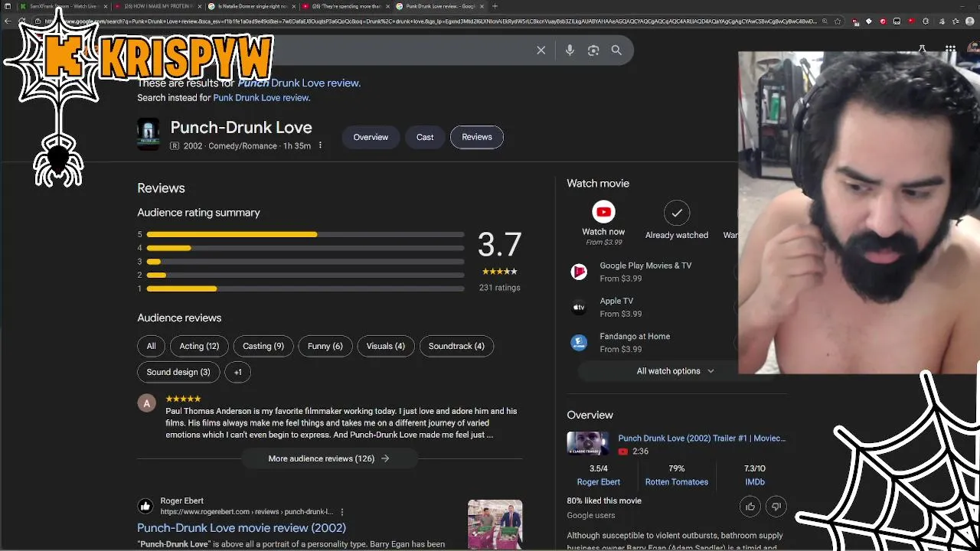Click the 1-star rating bar
This screenshot has width=980, height=551.
(305, 289)
